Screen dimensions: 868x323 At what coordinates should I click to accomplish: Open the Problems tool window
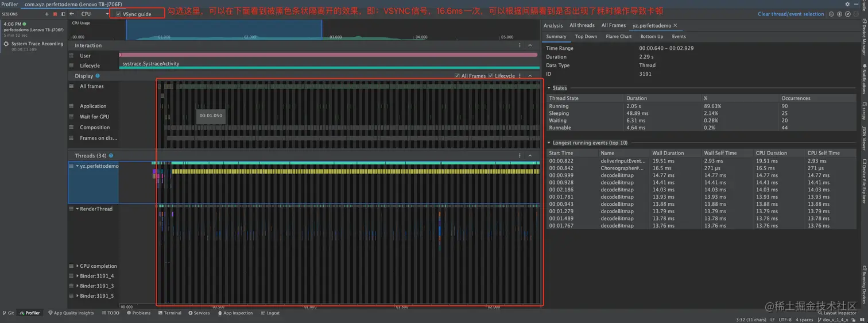point(138,313)
